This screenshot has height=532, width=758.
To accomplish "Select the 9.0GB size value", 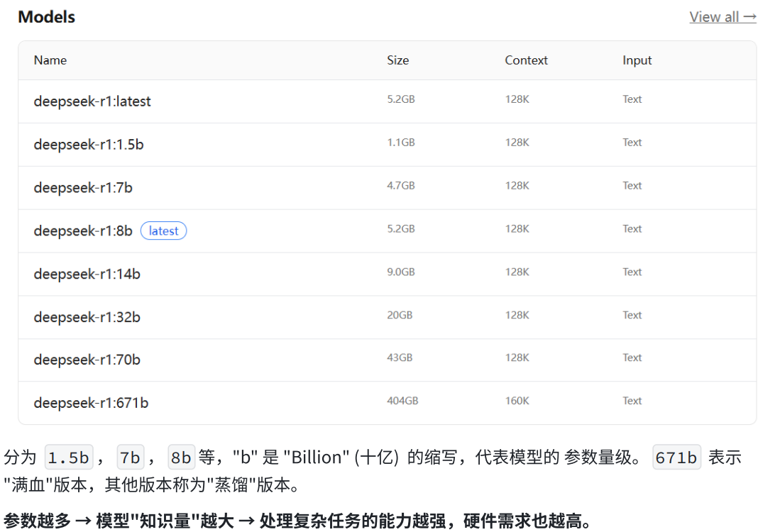I will 401,272.
